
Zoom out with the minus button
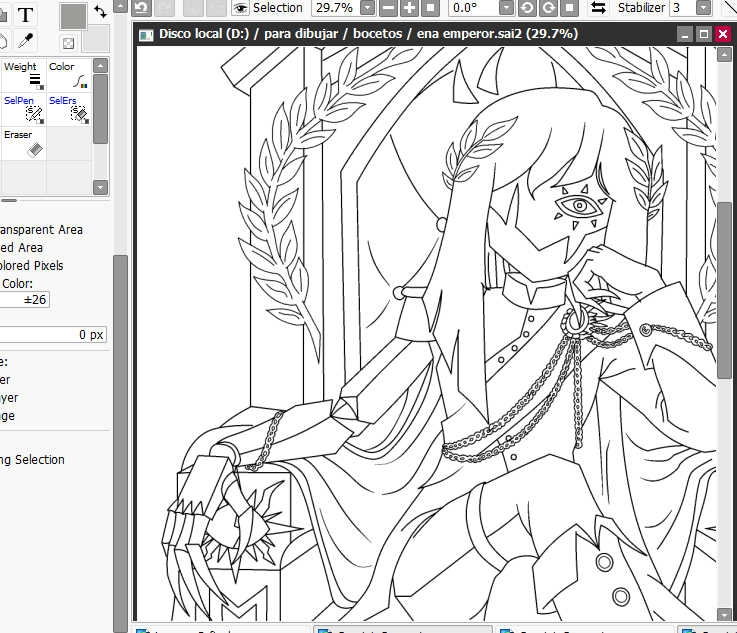388,8
